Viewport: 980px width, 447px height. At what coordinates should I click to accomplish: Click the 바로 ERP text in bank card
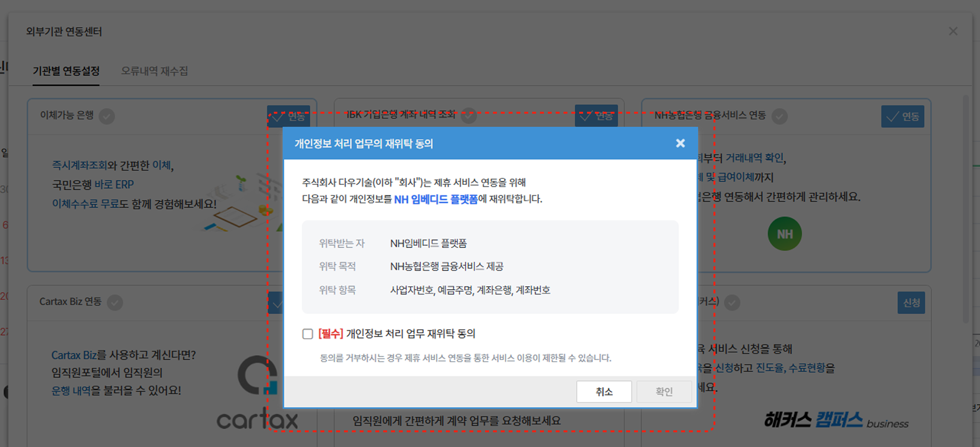coord(114,185)
